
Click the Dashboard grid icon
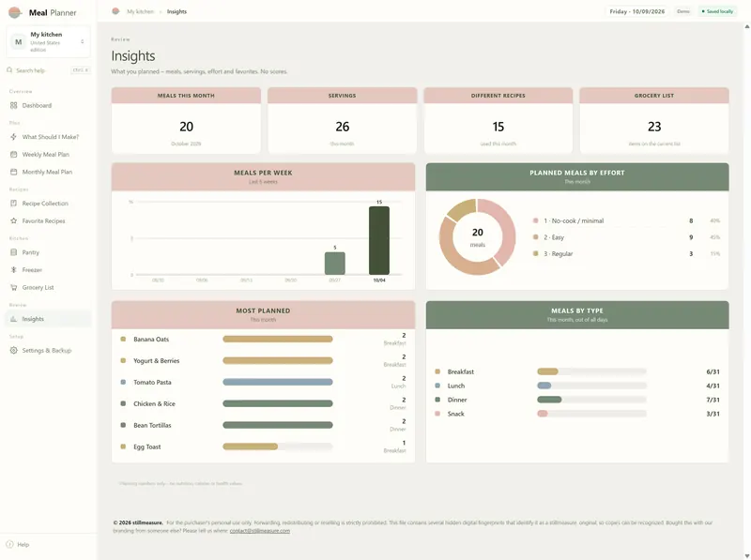13,105
